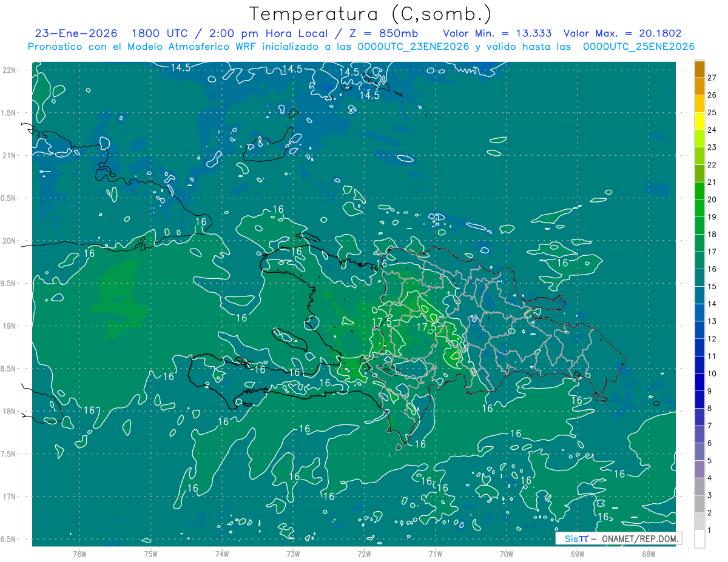Click the yellow color bar swatch for 24

tap(699, 121)
